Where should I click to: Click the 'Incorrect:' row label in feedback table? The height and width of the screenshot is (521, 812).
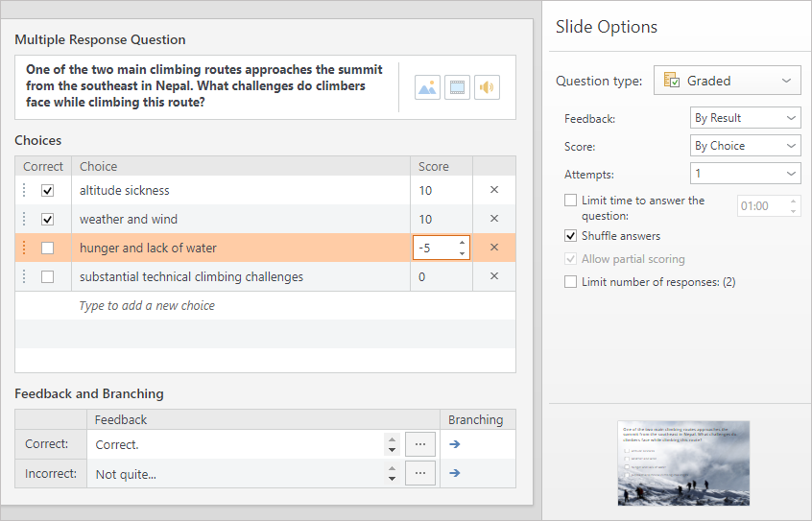51,473
